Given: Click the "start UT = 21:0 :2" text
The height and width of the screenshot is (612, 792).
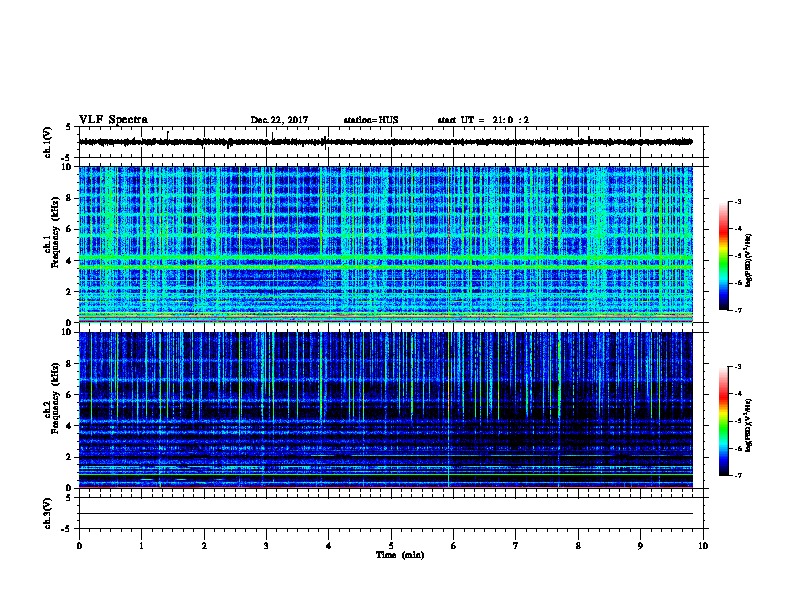Looking at the screenshot, I should tap(483, 120).
